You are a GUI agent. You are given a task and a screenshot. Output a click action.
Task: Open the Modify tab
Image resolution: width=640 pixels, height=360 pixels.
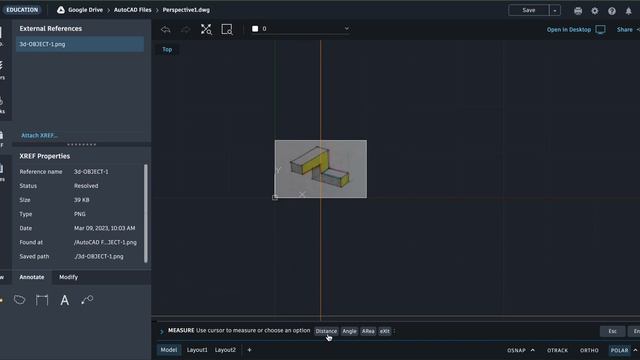pos(68,277)
